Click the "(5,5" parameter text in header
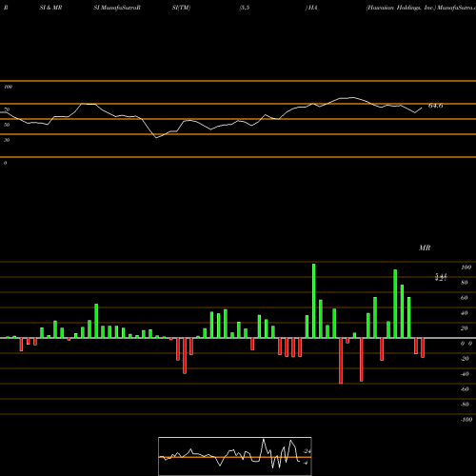 tap(245, 8)
